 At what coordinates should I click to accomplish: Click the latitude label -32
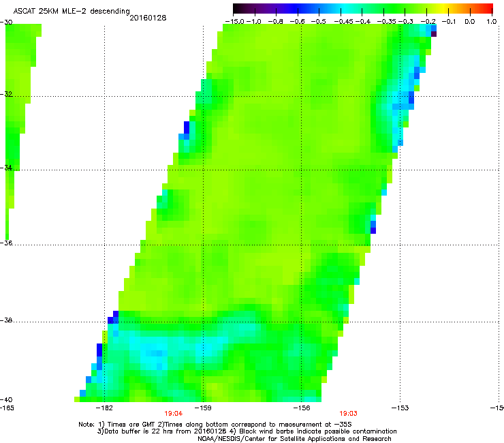coord(6,94)
